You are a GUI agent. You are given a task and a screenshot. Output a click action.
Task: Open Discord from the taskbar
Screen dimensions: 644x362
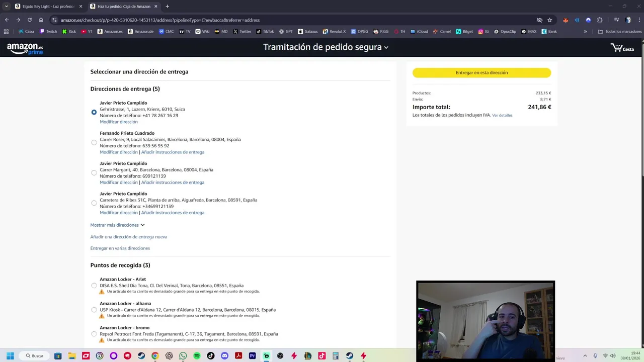pos(224,356)
